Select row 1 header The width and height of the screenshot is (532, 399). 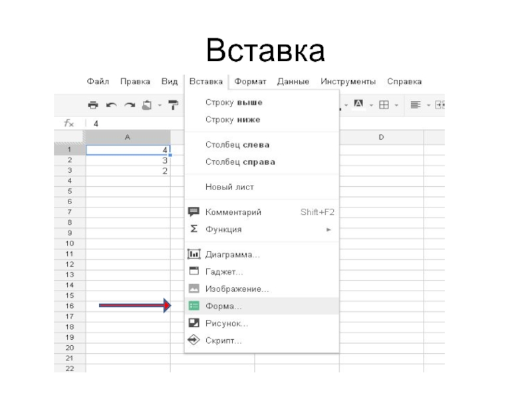pos(70,150)
